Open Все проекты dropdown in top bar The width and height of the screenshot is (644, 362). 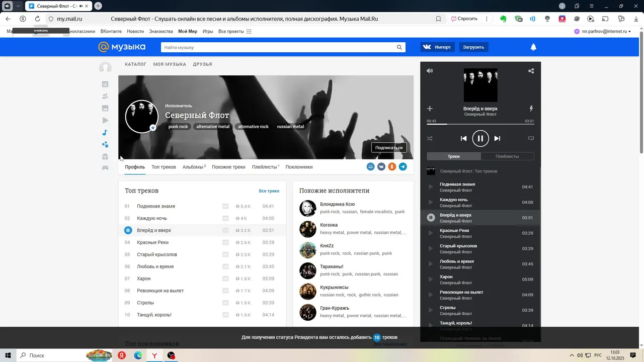pos(235,31)
